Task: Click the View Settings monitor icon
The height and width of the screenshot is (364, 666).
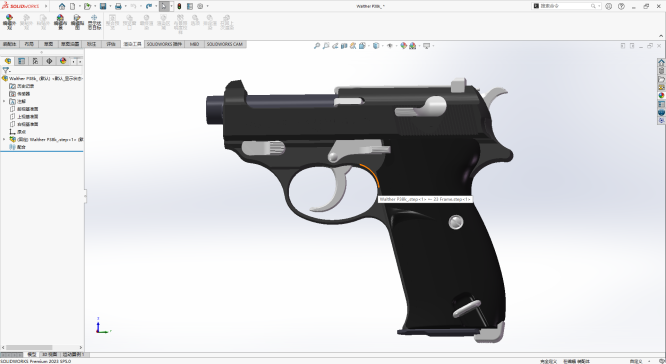Action: [x=426, y=46]
